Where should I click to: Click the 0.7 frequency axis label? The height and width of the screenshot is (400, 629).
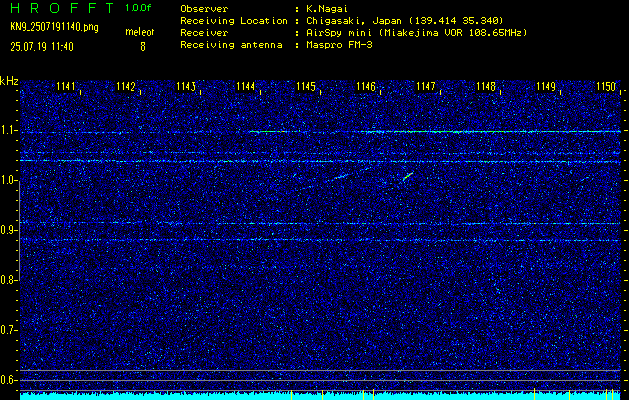7,330
